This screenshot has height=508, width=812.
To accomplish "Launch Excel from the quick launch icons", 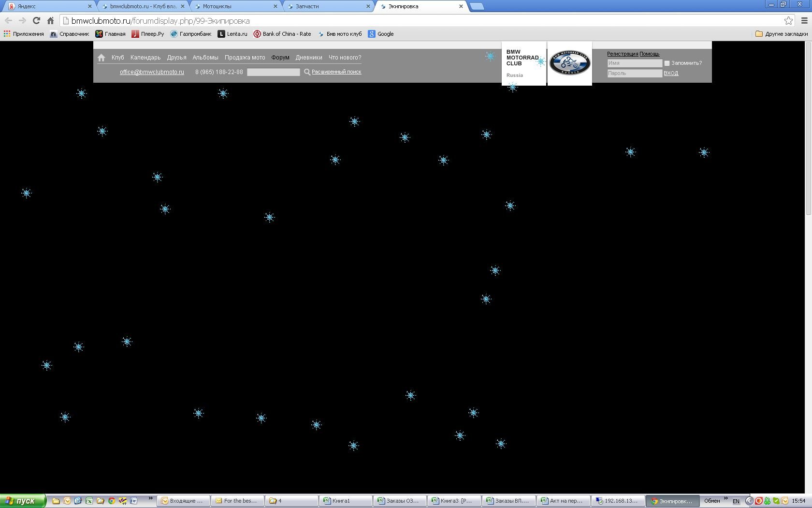I will click(x=89, y=501).
